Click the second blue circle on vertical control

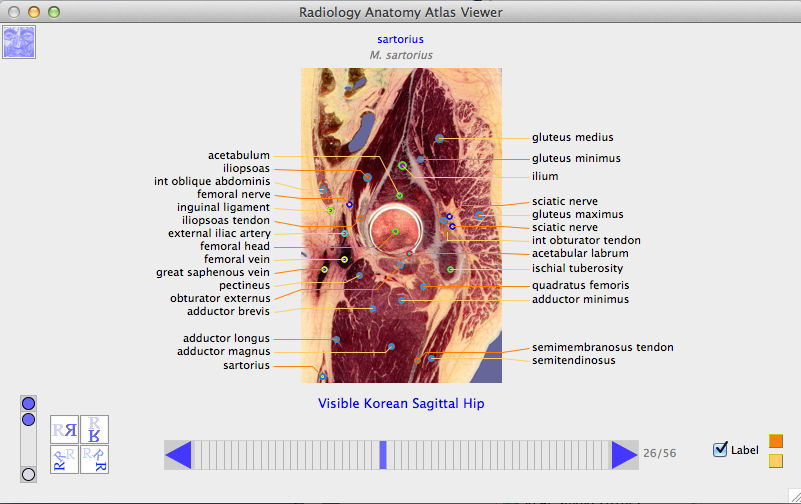tap(29, 419)
